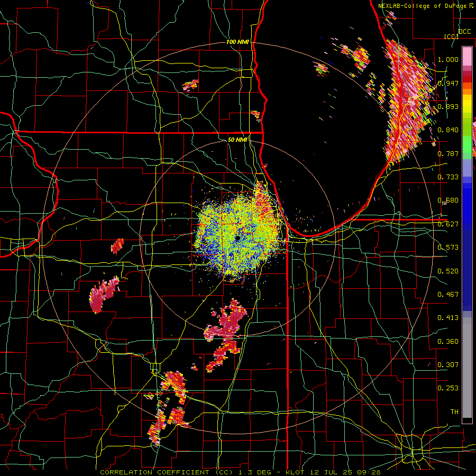Click the 0.360 legend value
The image size is (476, 476).
[448, 342]
